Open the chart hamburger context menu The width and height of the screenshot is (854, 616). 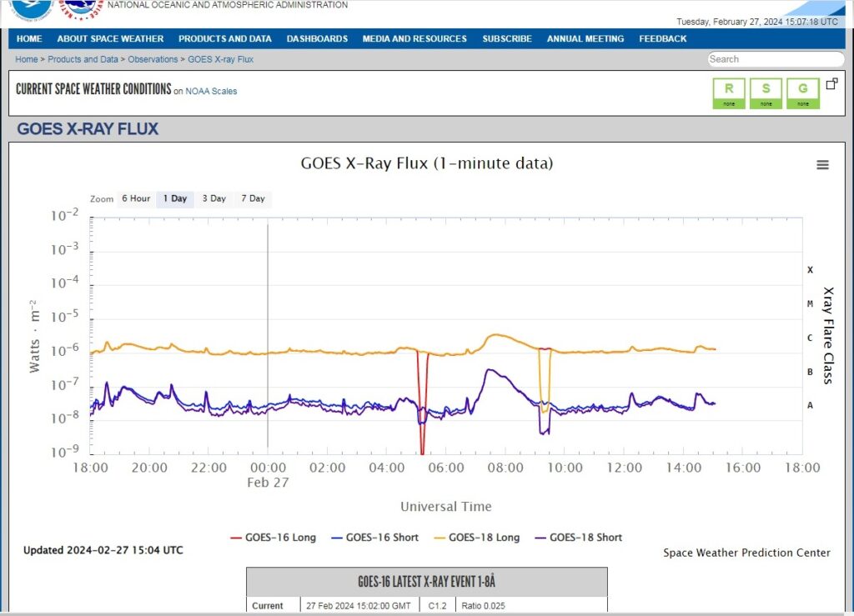[822, 165]
